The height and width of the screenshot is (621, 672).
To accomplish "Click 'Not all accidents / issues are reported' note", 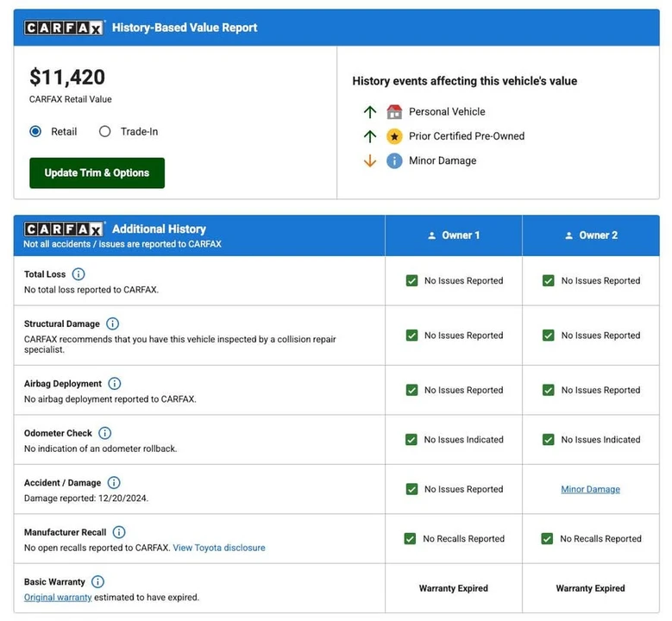I will click(x=122, y=244).
